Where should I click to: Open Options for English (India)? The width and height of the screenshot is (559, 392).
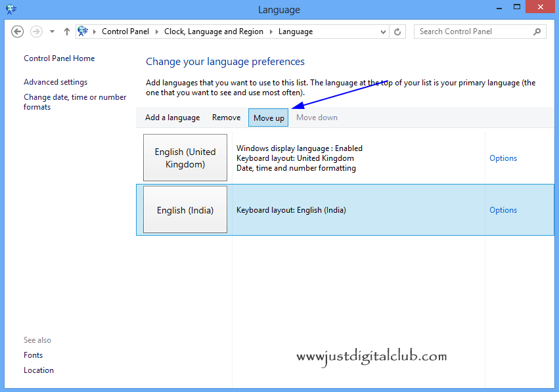pyautogui.click(x=503, y=210)
